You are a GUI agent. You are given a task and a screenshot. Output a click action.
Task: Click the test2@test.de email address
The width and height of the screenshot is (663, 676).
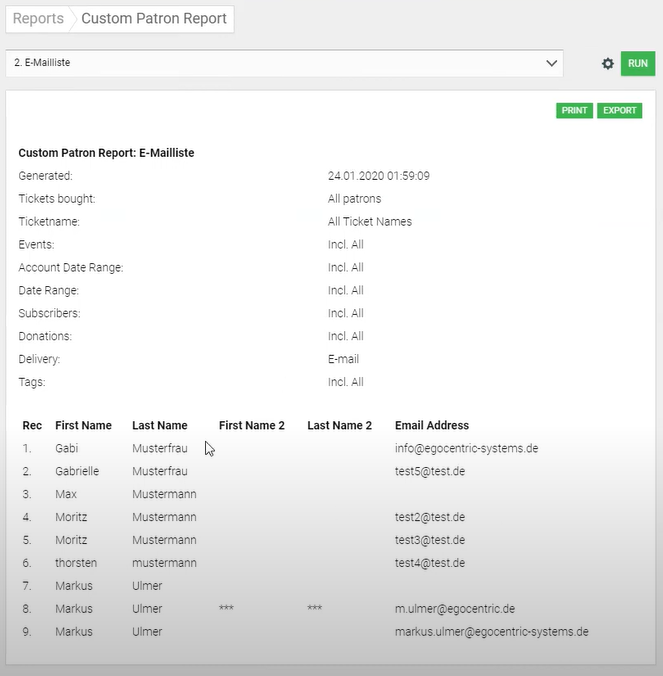430,517
